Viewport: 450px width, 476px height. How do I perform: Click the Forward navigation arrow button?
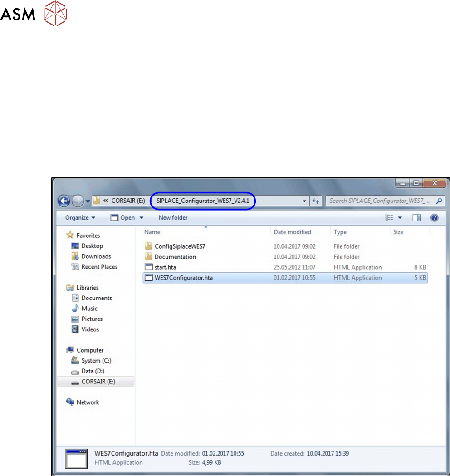tap(78, 201)
